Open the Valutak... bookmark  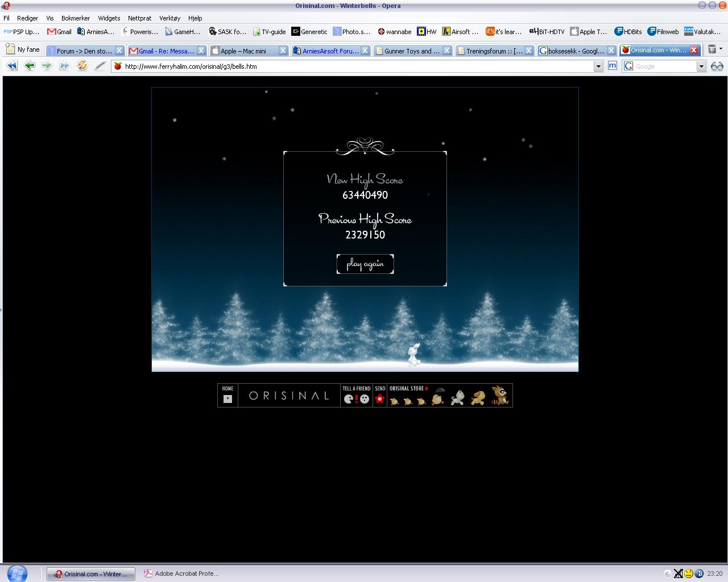click(x=702, y=32)
